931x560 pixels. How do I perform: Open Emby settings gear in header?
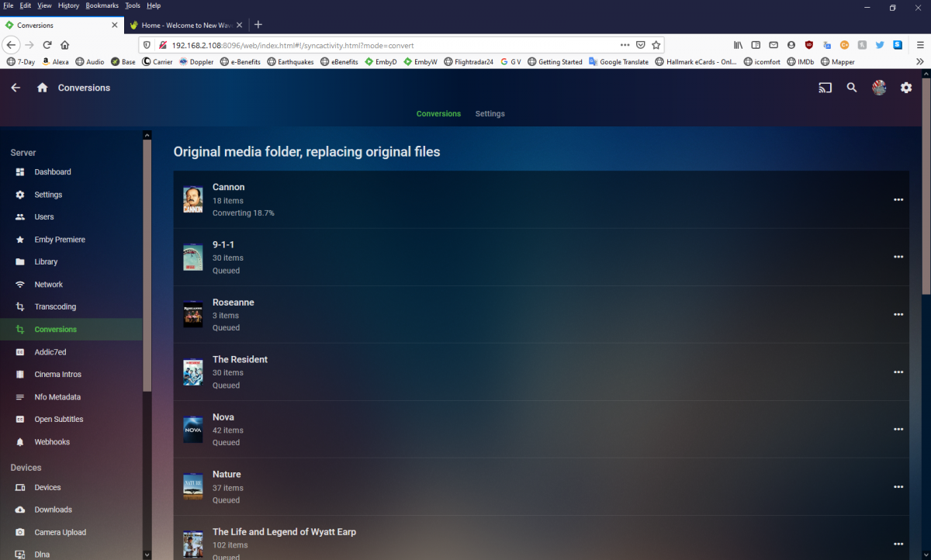tap(906, 88)
